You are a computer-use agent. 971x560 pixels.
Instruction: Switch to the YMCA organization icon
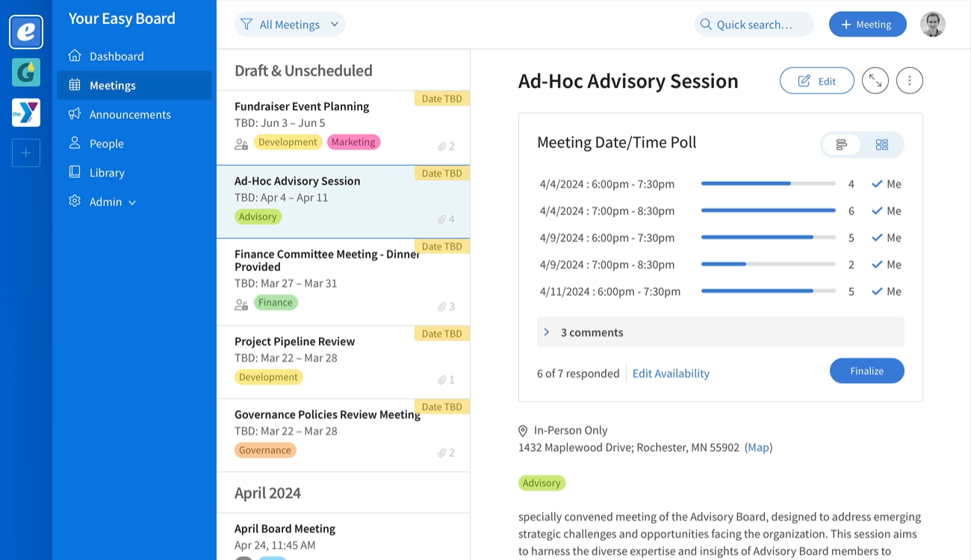tap(26, 113)
